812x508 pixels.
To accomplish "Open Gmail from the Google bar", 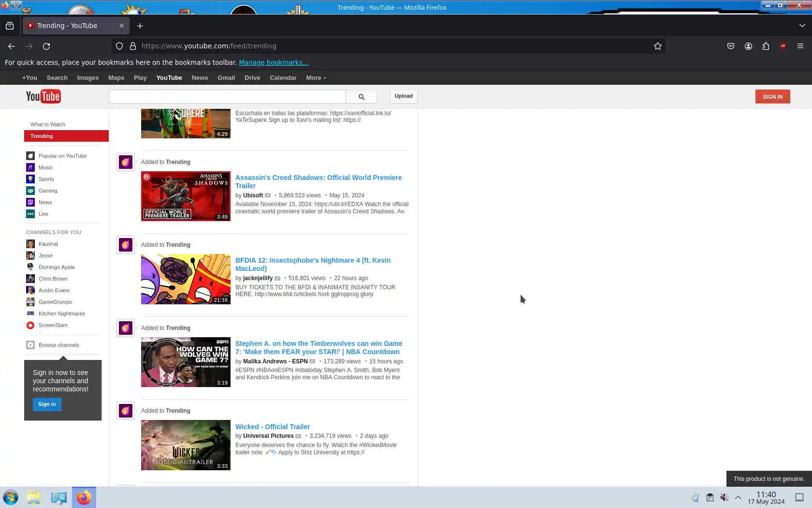I will [226, 77].
